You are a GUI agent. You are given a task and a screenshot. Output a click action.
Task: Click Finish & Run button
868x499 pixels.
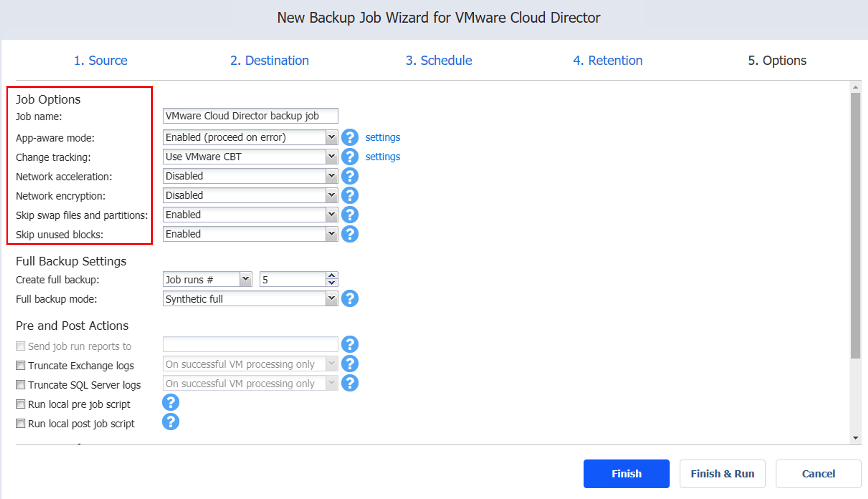(x=722, y=474)
